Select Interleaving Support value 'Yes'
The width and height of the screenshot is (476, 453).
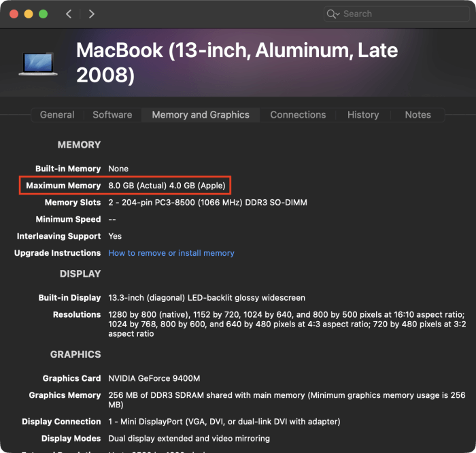tap(115, 236)
